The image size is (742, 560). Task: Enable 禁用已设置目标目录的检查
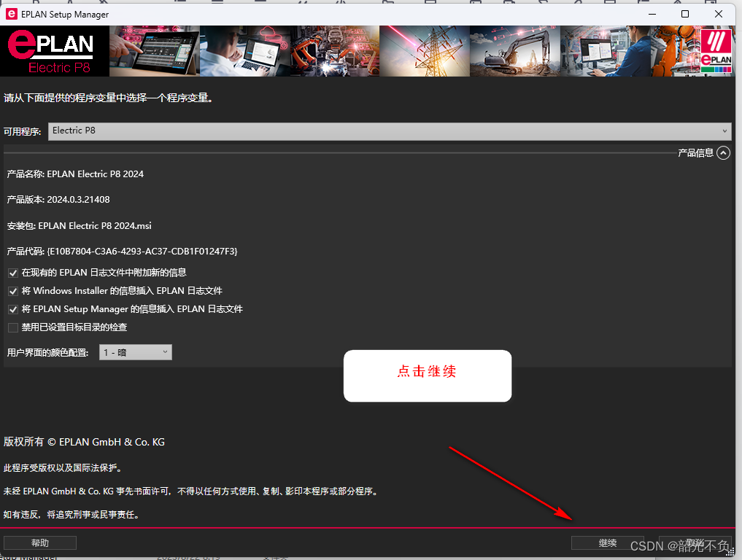click(x=12, y=327)
